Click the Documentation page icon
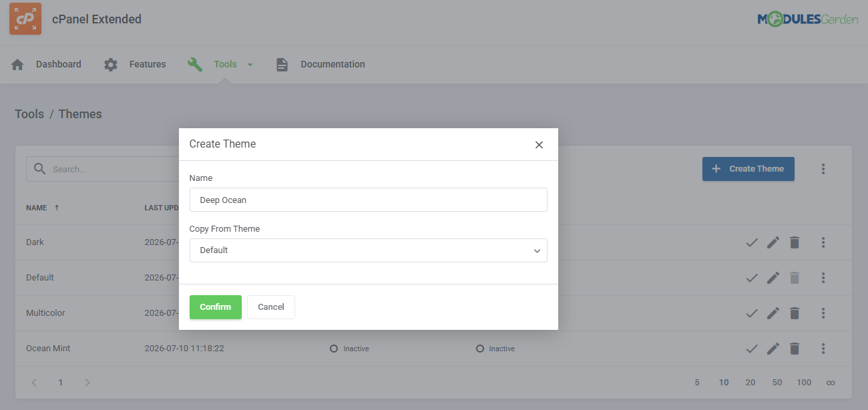Viewport: 868px width, 410px height. pyautogui.click(x=282, y=65)
